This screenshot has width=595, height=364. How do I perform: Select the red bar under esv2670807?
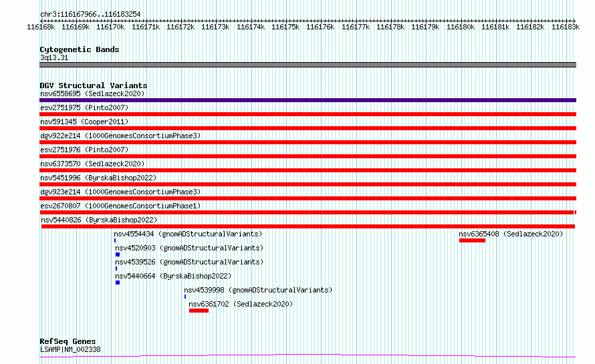[x=308, y=212]
